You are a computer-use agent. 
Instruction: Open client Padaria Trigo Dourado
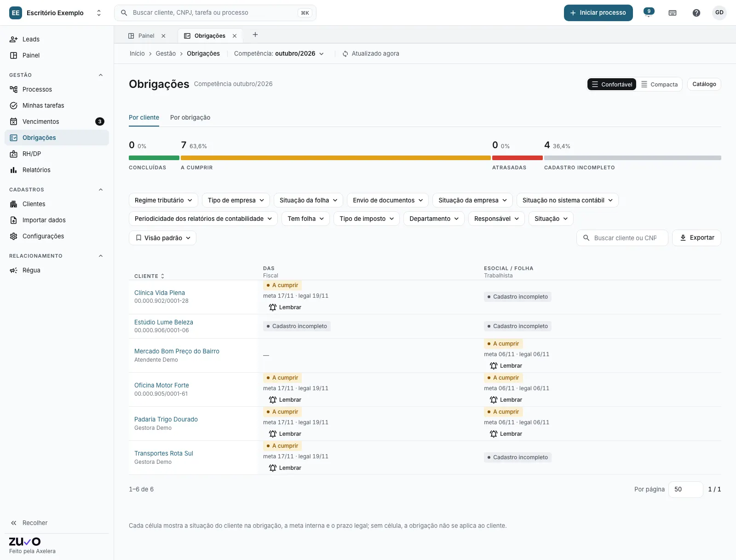pyautogui.click(x=166, y=419)
